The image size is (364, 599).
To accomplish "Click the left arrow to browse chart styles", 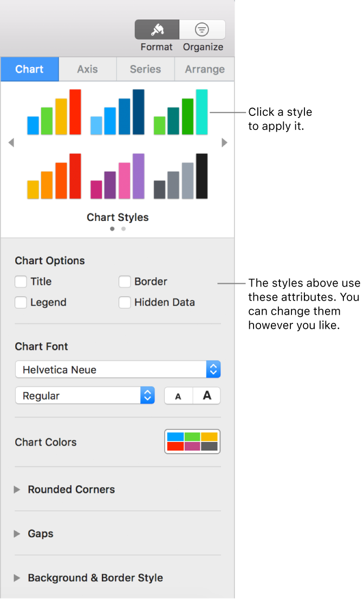I will coord(11,142).
